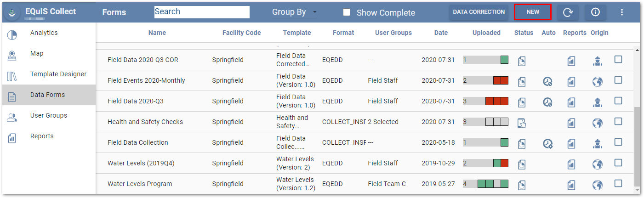Open Template Designer in the sidebar
Viewport: 644px width, 198px height.
pyautogui.click(x=49, y=74)
